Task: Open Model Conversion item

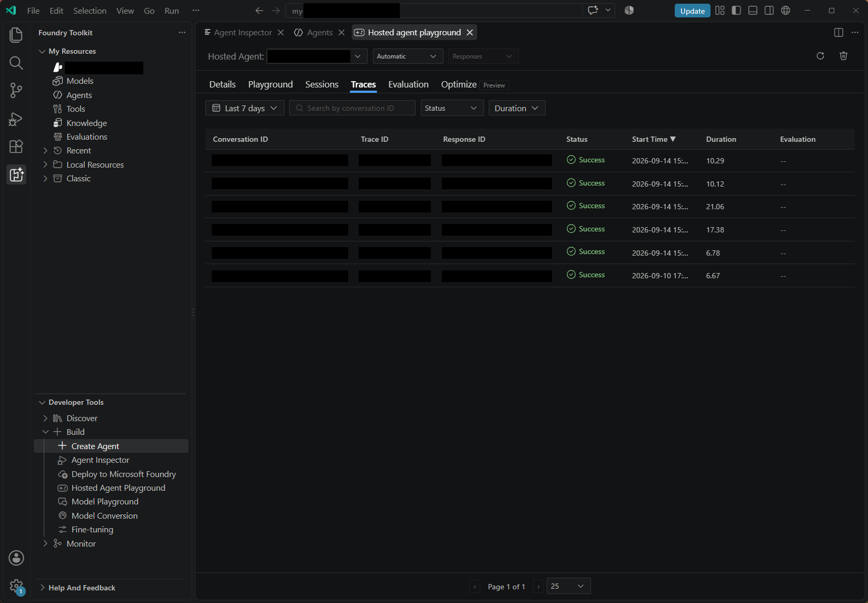Action: pyautogui.click(x=104, y=516)
